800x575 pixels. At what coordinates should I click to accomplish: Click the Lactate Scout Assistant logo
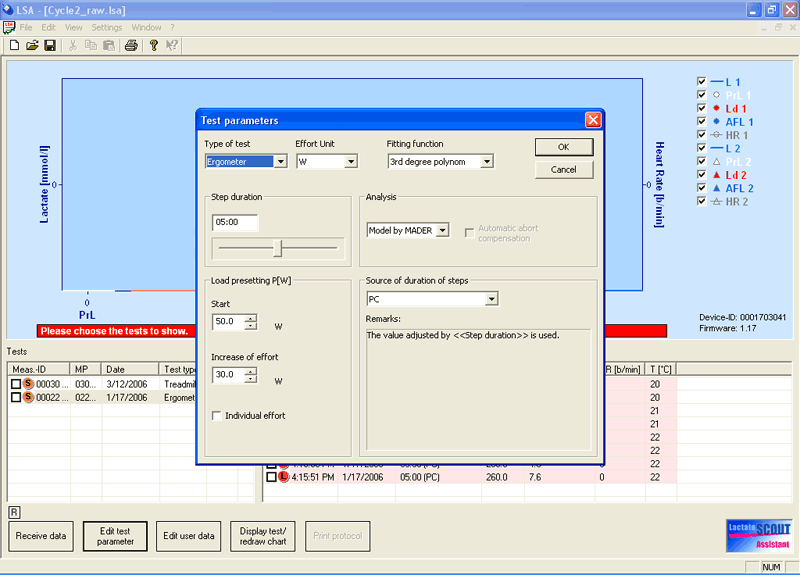click(x=758, y=535)
